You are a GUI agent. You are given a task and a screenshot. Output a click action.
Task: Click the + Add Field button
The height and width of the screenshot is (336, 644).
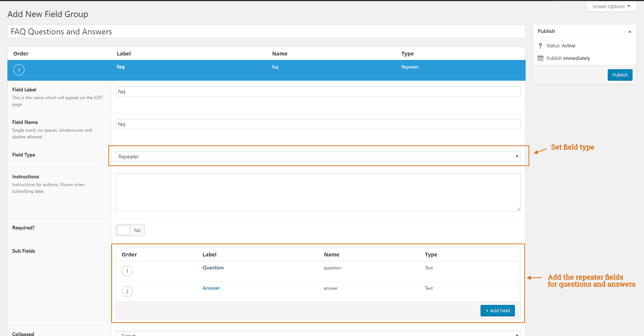pos(498,310)
